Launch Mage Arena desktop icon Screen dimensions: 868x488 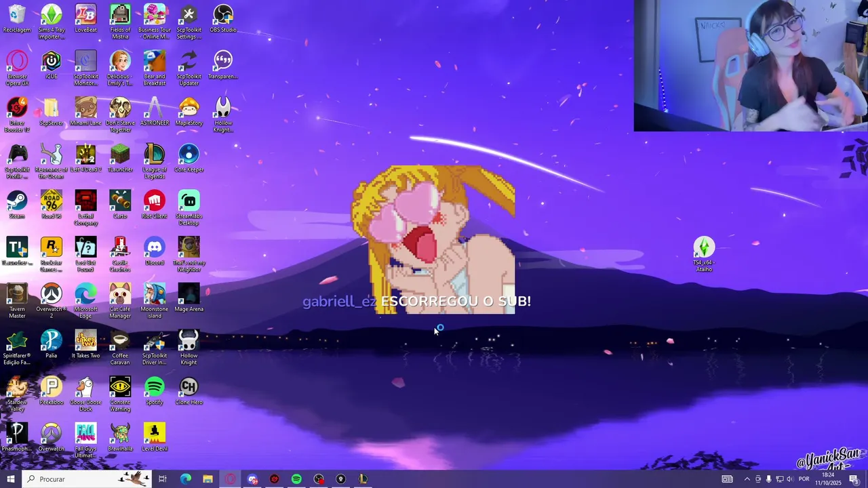pos(189,298)
